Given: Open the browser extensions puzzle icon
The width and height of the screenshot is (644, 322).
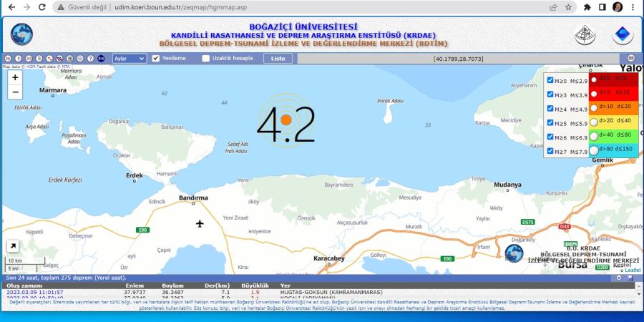Looking at the screenshot, I should coord(587,7).
